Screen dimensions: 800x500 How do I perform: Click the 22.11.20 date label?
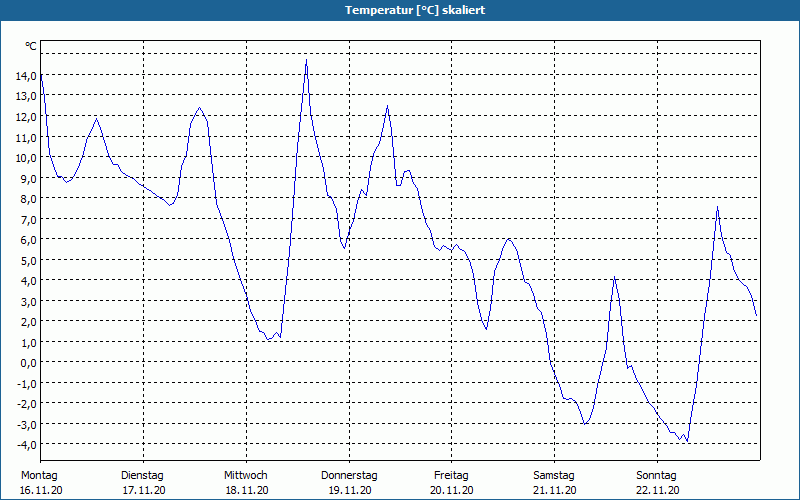(658, 491)
